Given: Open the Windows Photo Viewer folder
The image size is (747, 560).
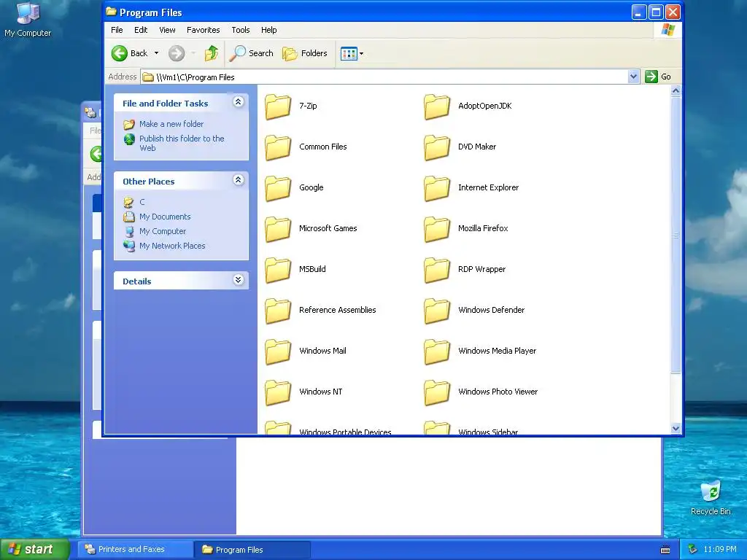Looking at the screenshot, I should [x=481, y=392].
